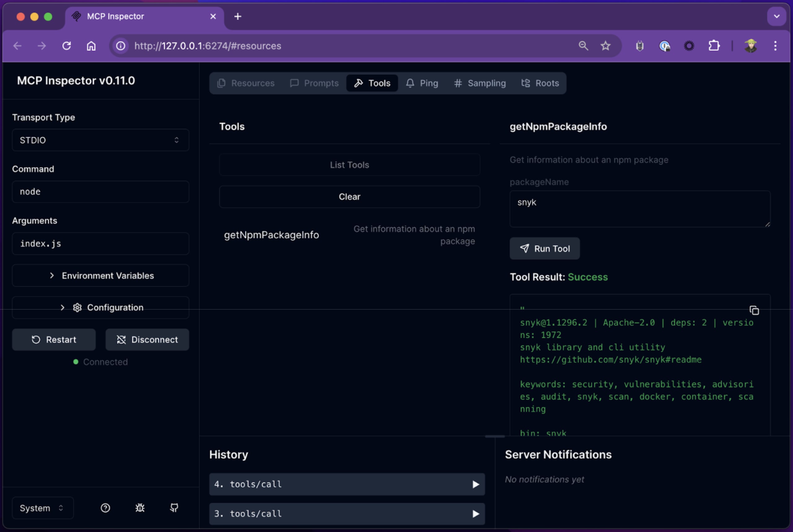
Task: Open the Transport Type STDIO dropdown
Action: pos(101,140)
